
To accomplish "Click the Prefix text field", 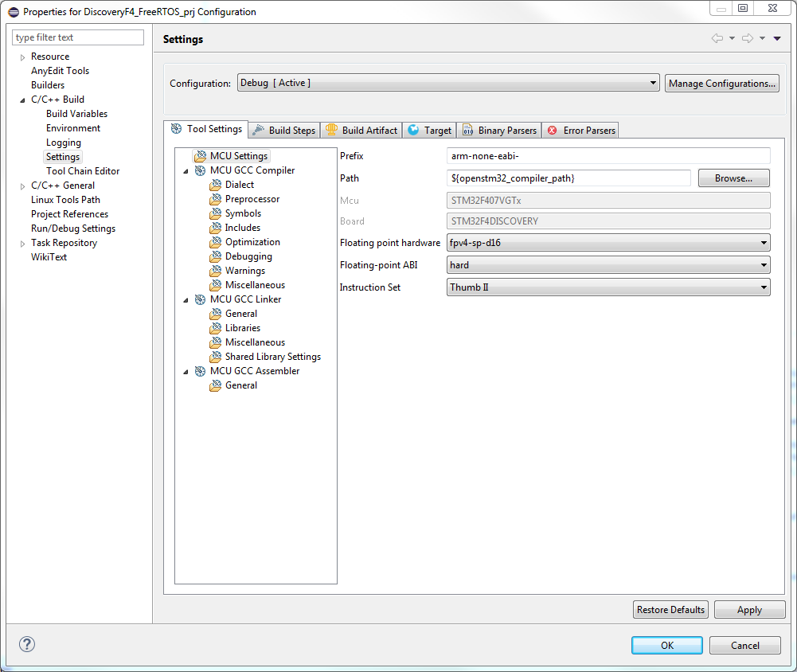I will click(x=608, y=156).
